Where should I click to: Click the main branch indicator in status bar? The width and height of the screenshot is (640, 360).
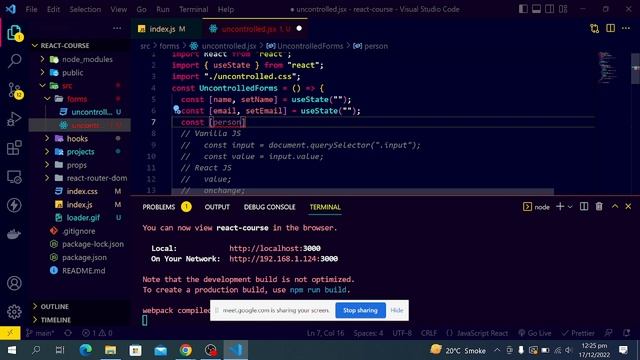tap(40, 333)
